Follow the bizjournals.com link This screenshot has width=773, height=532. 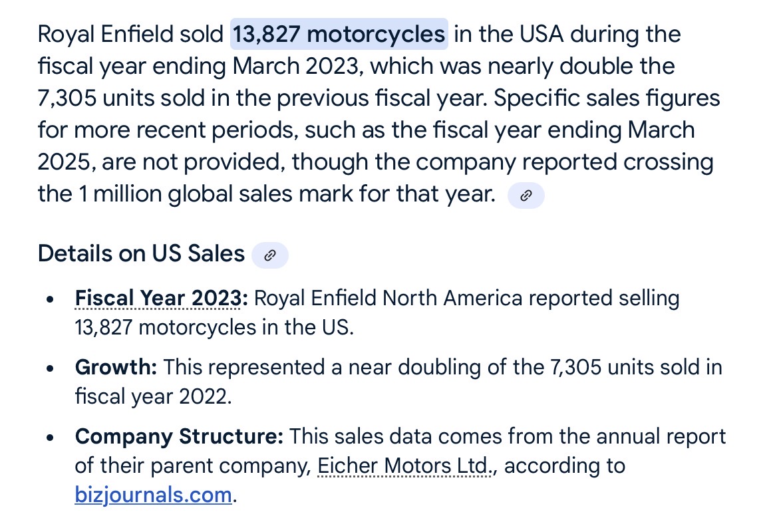point(153,495)
